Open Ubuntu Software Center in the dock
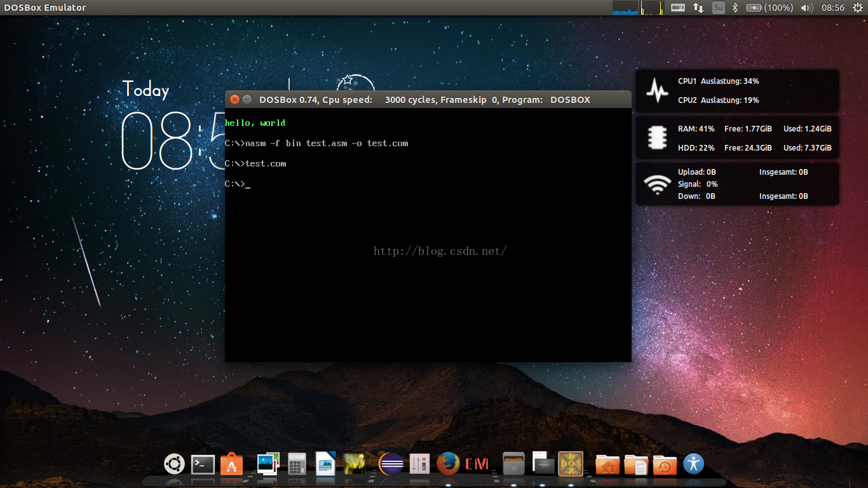Image resolution: width=868 pixels, height=488 pixels. [x=231, y=464]
